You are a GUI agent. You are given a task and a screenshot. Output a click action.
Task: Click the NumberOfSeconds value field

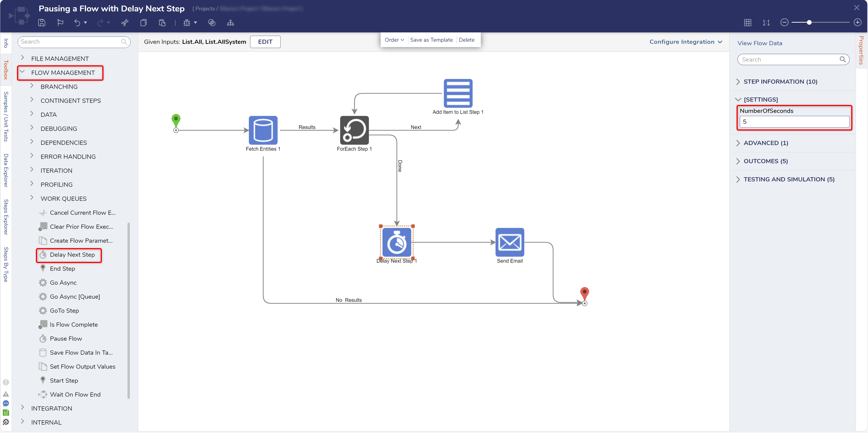pyautogui.click(x=794, y=122)
